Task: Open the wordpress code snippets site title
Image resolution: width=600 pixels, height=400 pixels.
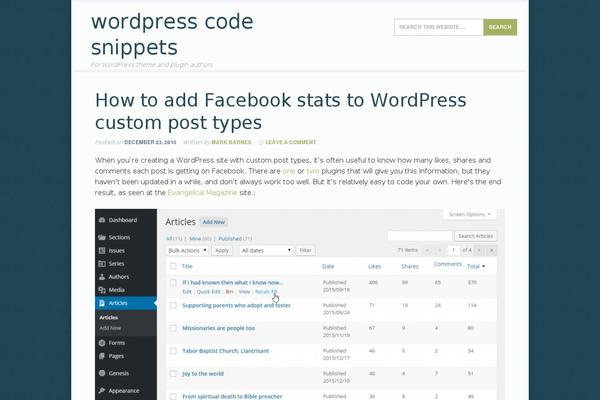Action: pyautogui.click(x=172, y=34)
